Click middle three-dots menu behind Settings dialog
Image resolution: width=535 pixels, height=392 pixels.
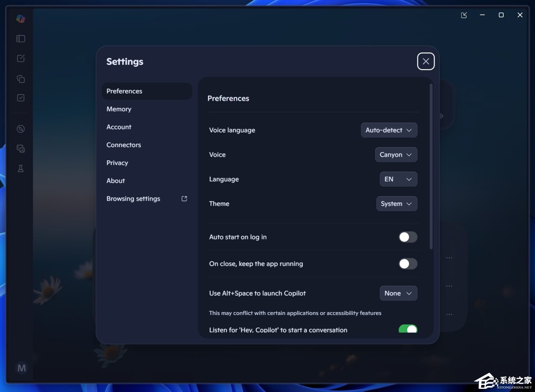449,286
